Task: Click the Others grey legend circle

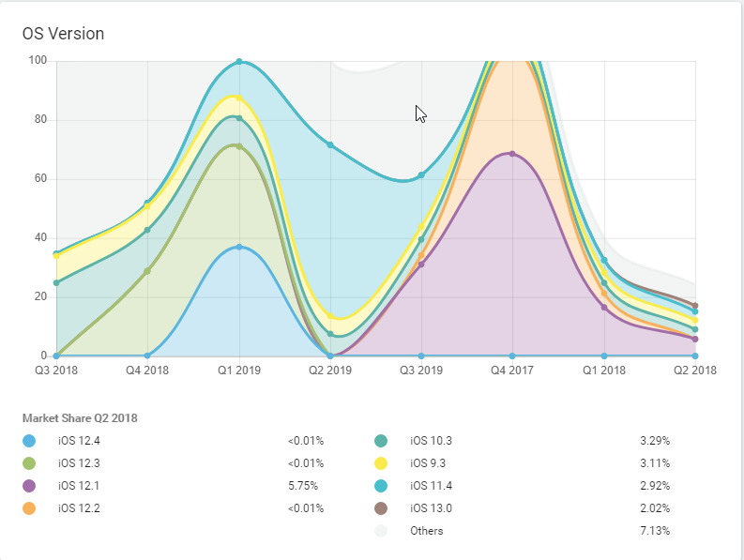Action: point(381,531)
